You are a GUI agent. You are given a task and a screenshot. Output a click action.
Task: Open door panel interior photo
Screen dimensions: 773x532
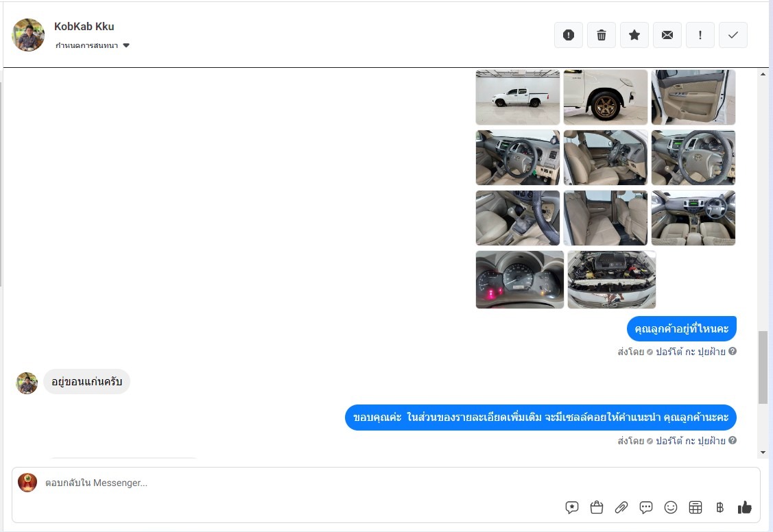pyautogui.click(x=693, y=97)
